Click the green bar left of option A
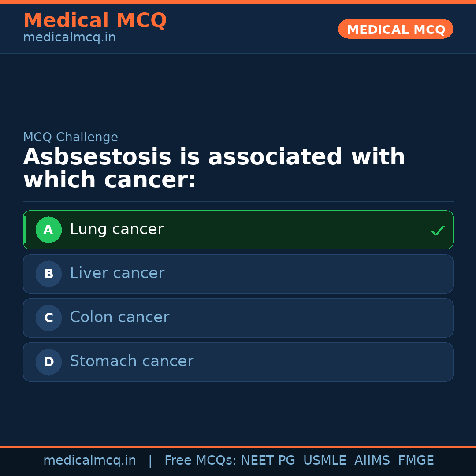476x476 pixels. click(25, 230)
